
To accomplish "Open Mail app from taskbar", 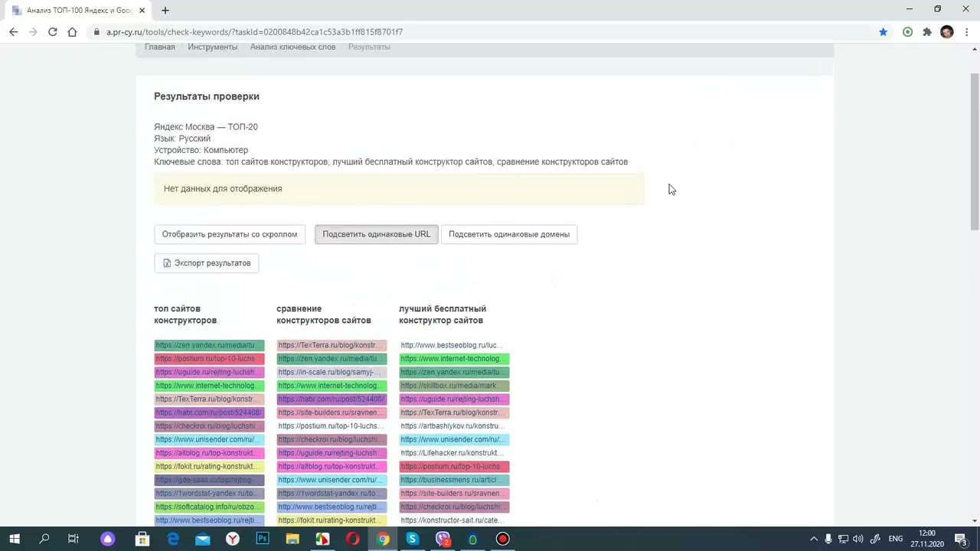I will pyautogui.click(x=202, y=539).
